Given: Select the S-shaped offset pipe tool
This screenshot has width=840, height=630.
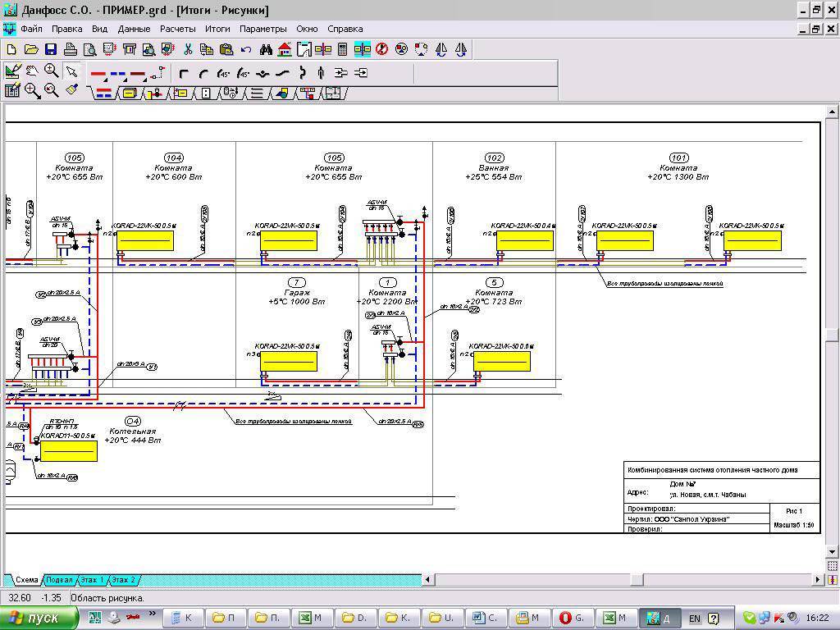Looking at the screenshot, I should 282,73.
